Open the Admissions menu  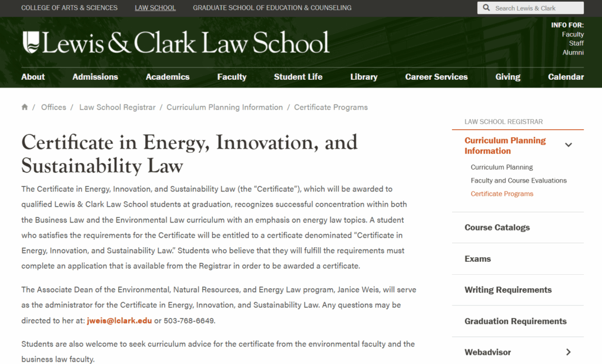pos(95,77)
